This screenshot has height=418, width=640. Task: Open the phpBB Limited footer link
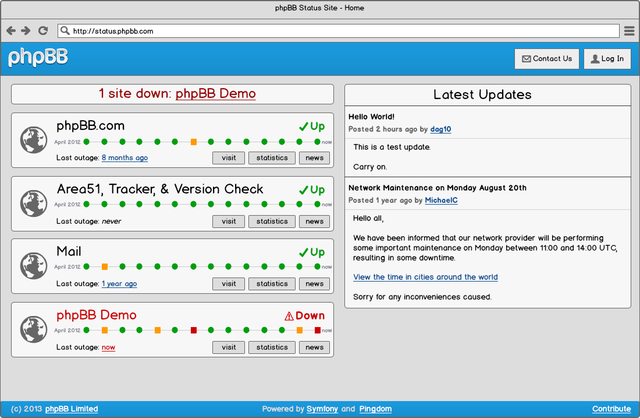(71, 409)
